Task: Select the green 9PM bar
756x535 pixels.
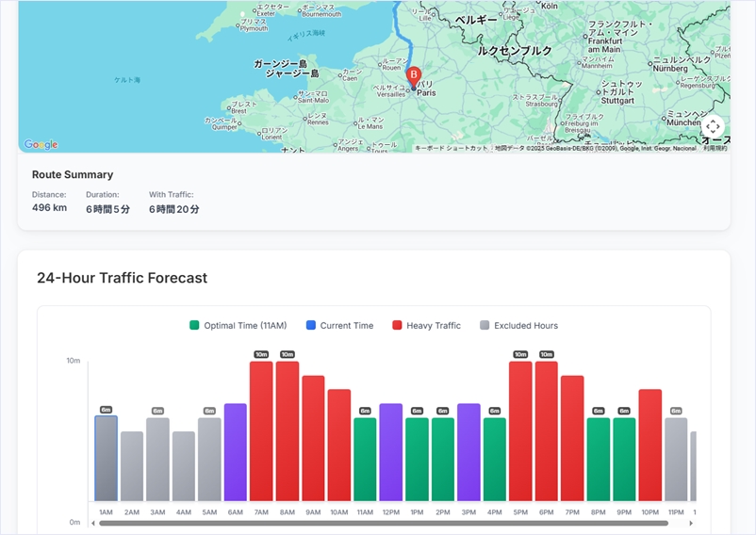Action: click(x=624, y=460)
